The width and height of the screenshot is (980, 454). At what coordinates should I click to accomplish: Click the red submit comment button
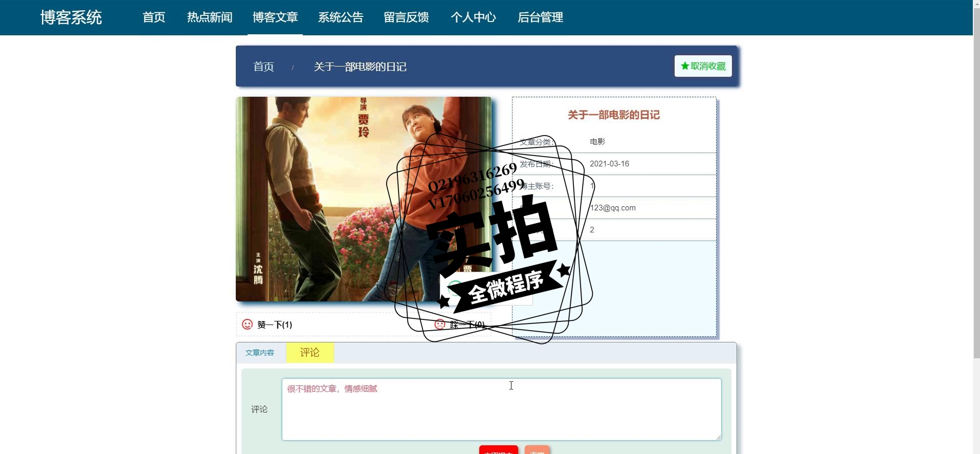pyautogui.click(x=498, y=450)
